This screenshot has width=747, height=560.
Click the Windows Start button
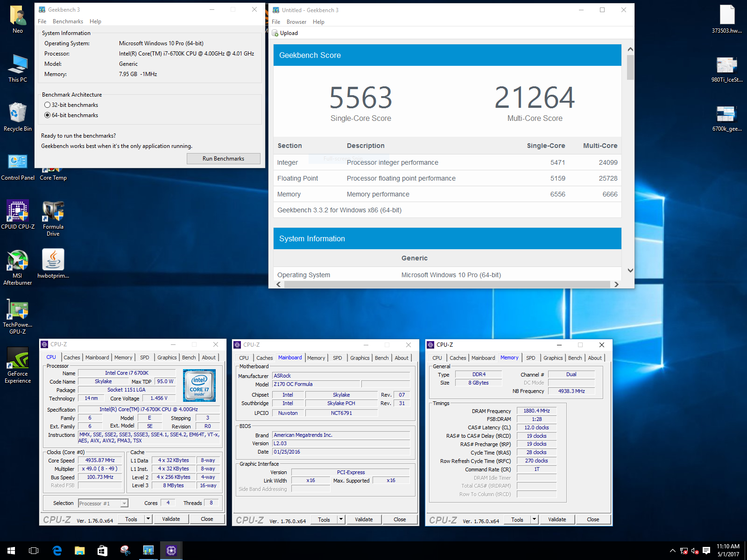(11, 551)
